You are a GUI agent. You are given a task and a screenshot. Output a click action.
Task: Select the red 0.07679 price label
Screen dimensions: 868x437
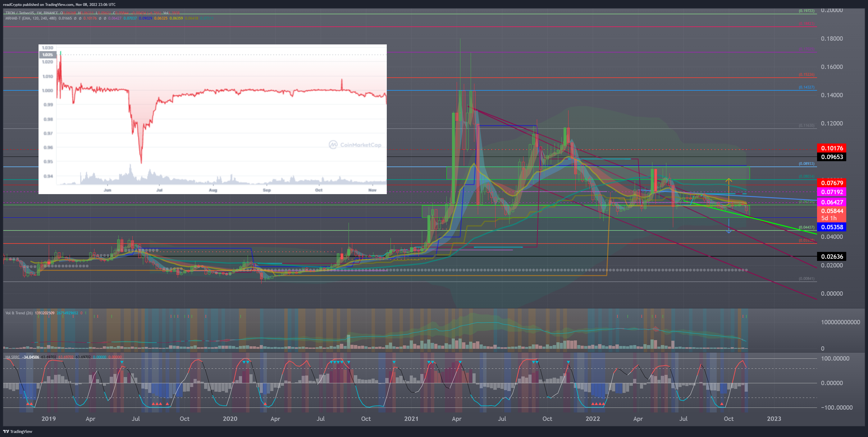(832, 183)
